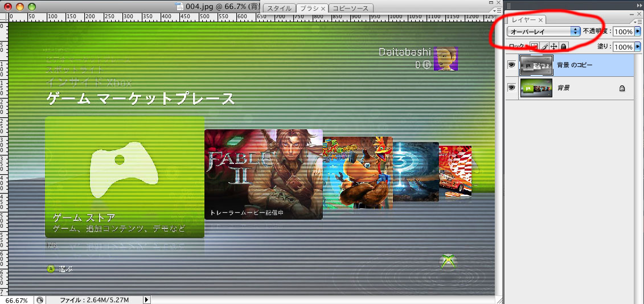Click the 背景 のコピー layer name
Image resolution: width=644 pixels, height=304 pixels.
pyautogui.click(x=574, y=65)
